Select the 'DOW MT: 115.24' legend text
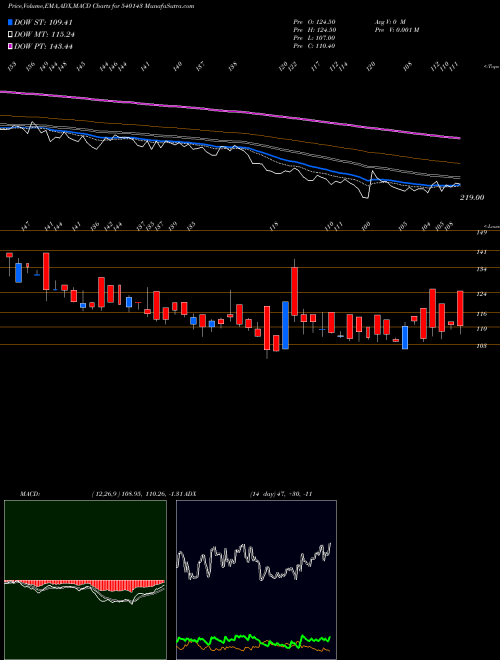This screenshot has width=500, height=660. (44, 35)
